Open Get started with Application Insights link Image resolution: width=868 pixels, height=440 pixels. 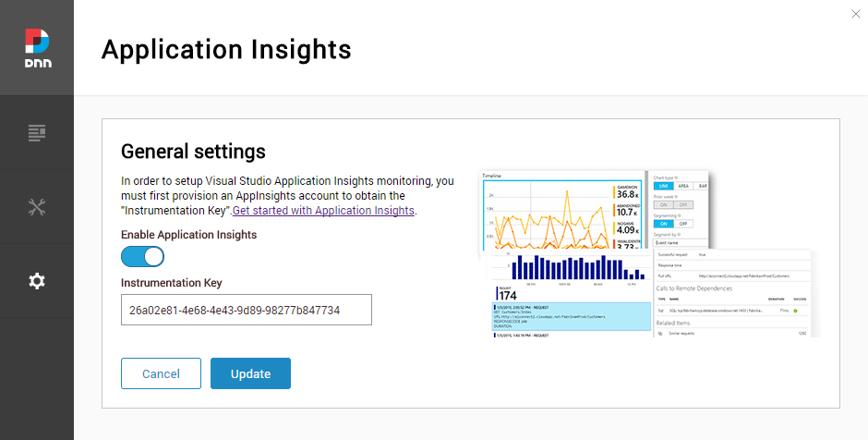point(323,211)
